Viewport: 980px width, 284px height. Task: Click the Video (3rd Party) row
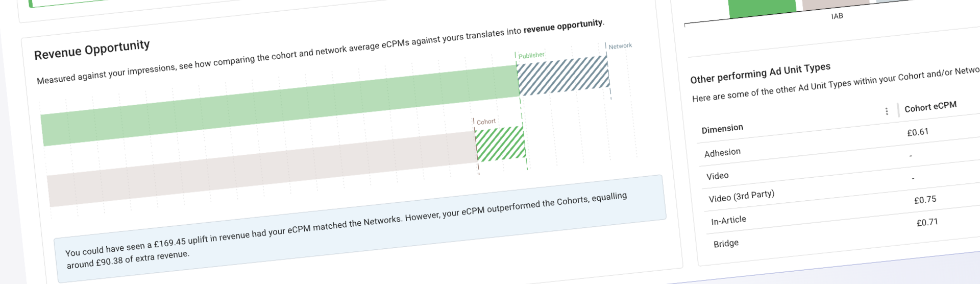click(x=741, y=197)
